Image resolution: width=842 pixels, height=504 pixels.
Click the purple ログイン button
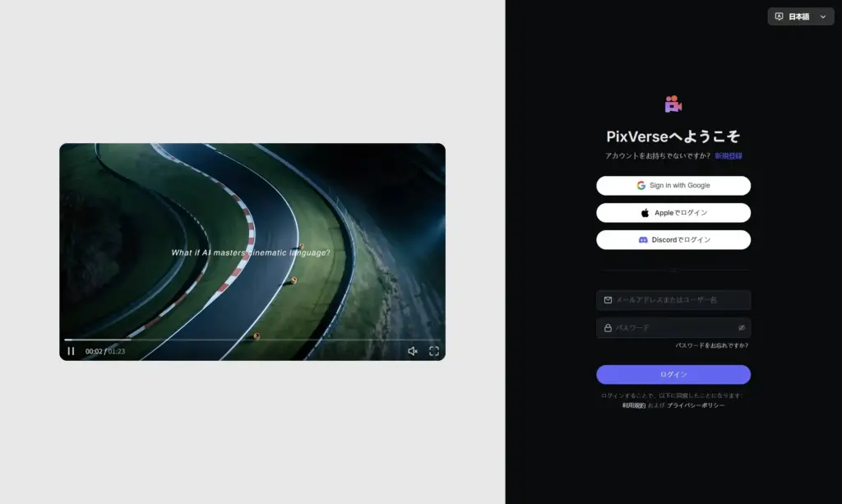pos(673,375)
